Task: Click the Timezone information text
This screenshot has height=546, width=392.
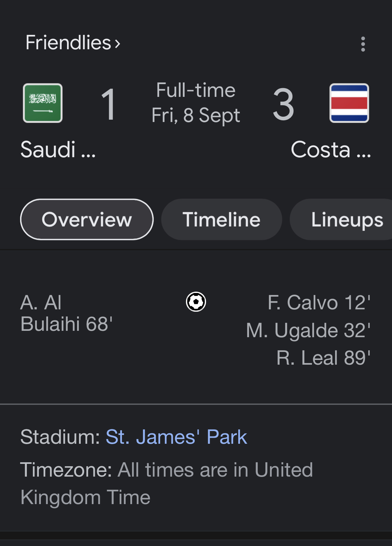Action: (x=167, y=483)
